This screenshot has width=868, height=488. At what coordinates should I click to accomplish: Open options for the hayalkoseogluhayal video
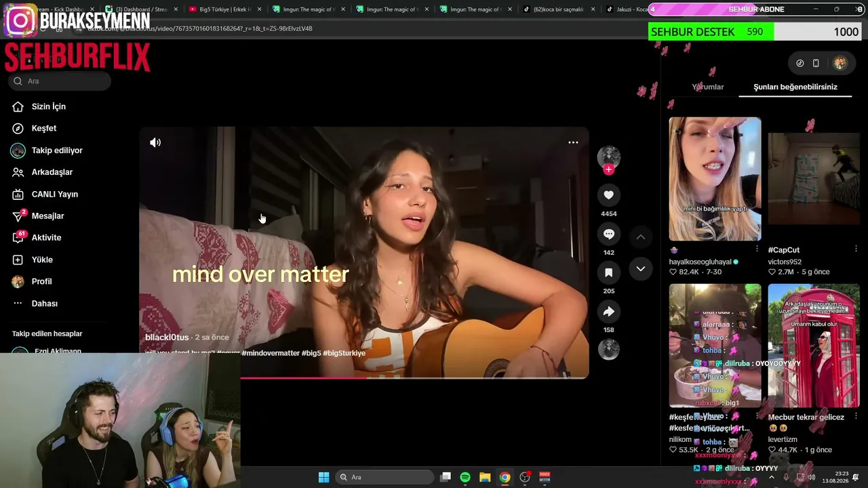tap(757, 249)
